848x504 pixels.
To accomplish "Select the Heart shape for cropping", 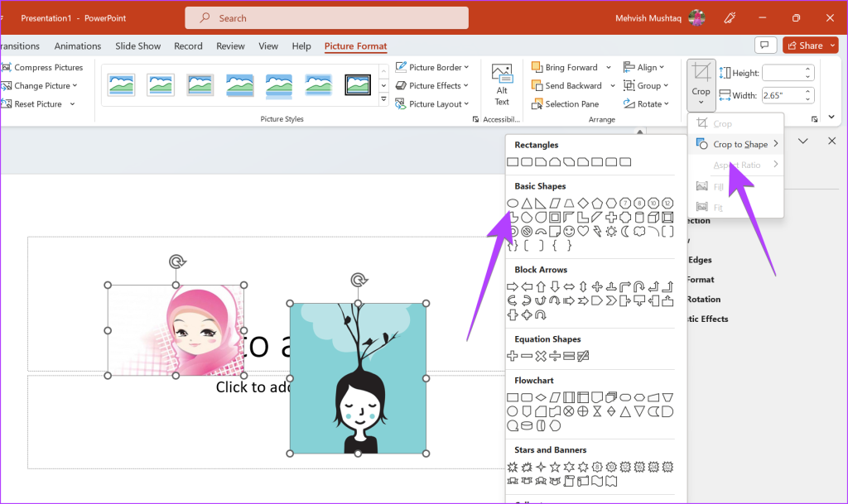I will click(x=582, y=231).
